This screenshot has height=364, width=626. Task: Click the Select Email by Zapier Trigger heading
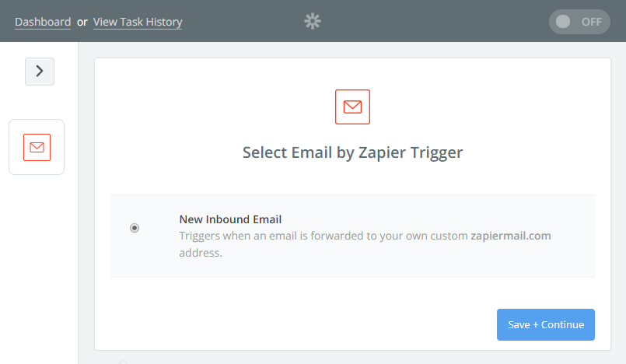[352, 152]
